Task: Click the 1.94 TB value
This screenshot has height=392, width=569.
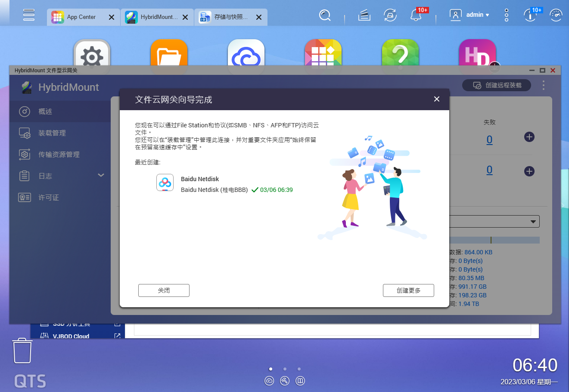Action: 469,304
